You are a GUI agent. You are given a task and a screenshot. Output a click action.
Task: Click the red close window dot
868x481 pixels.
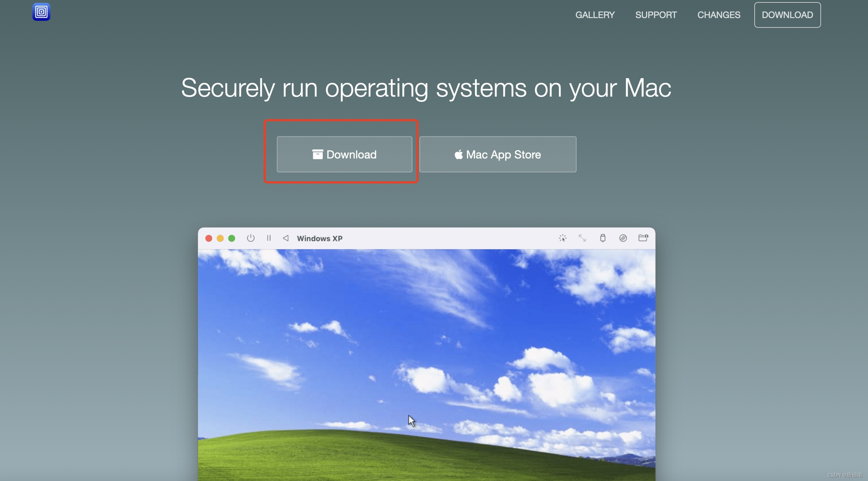pyautogui.click(x=209, y=238)
